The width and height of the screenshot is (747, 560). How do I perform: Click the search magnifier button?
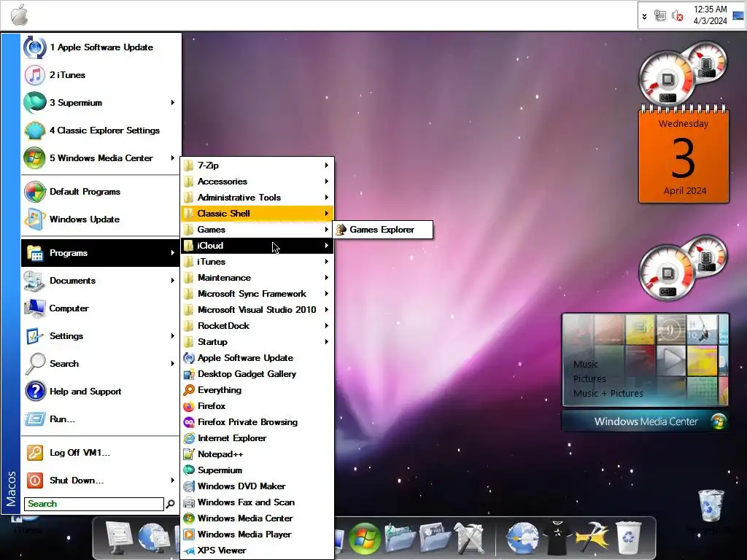[170, 504]
